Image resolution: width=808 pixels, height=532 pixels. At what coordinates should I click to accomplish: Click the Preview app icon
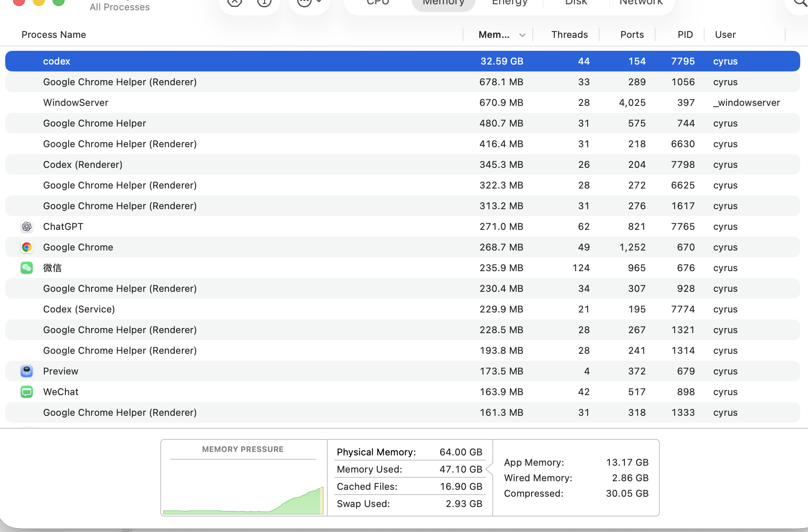pos(27,371)
